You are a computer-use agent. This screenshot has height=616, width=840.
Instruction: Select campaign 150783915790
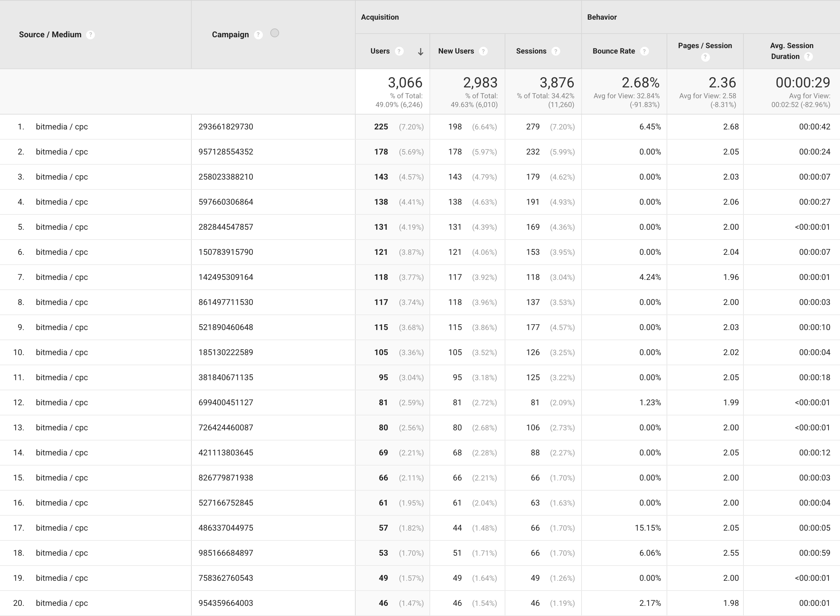[x=226, y=252]
